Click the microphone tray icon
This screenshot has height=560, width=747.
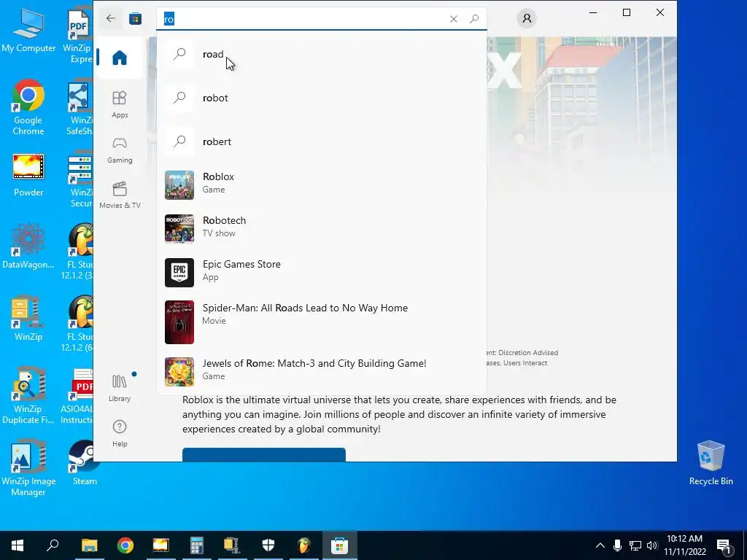point(617,545)
